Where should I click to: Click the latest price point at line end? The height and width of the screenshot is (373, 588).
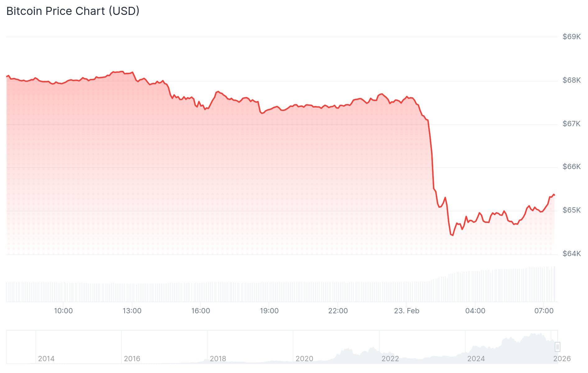point(554,195)
